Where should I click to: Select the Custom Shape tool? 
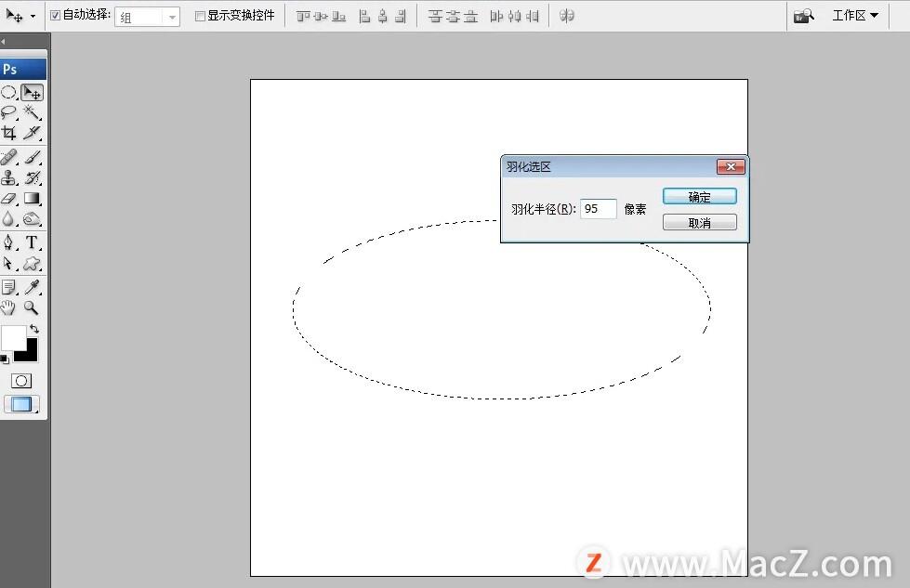click(x=32, y=263)
